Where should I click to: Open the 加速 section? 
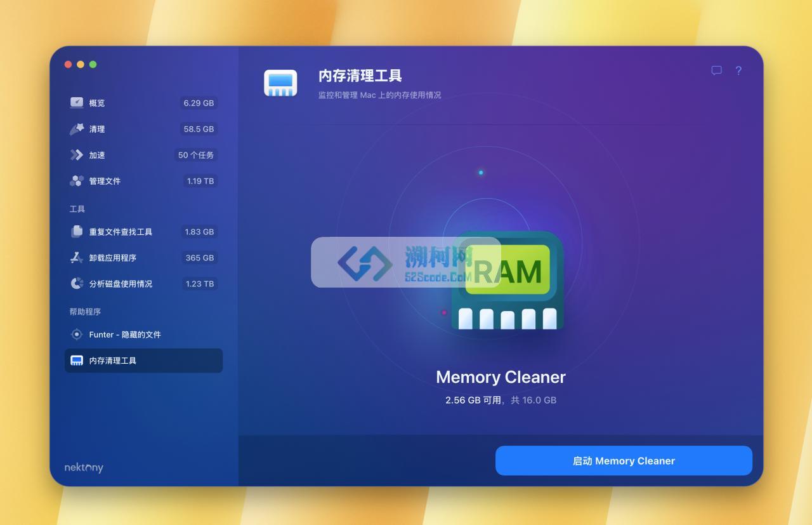143,155
